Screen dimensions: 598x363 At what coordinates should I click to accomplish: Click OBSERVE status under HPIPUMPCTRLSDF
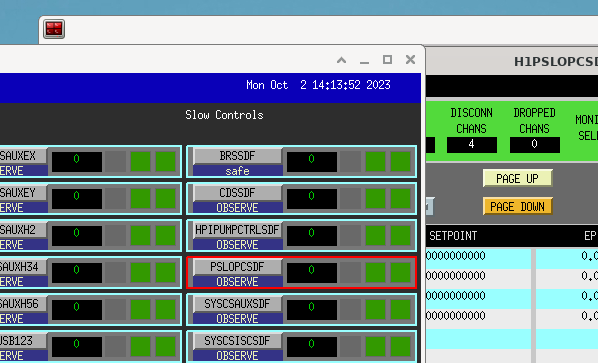pos(237,245)
